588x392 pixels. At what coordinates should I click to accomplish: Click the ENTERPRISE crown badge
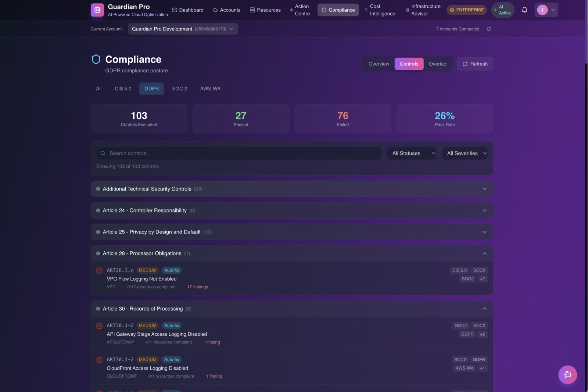pos(466,10)
